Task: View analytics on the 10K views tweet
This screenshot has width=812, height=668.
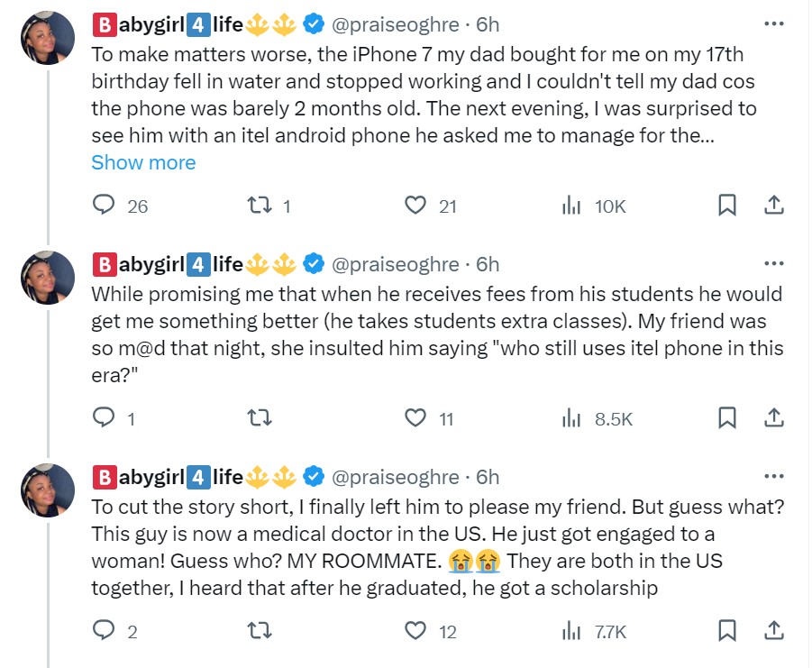Action: pyautogui.click(x=571, y=206)
